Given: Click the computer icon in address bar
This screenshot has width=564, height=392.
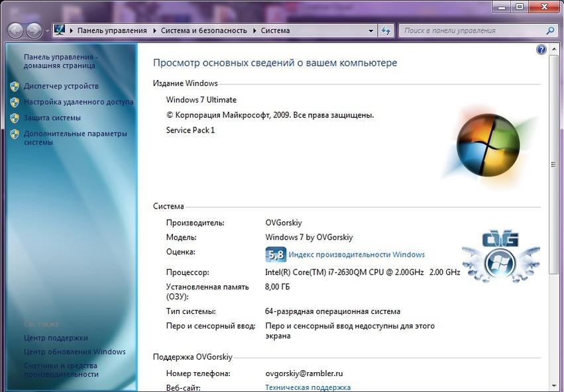Looking at the screenshot, I should [x=60, y=30].
